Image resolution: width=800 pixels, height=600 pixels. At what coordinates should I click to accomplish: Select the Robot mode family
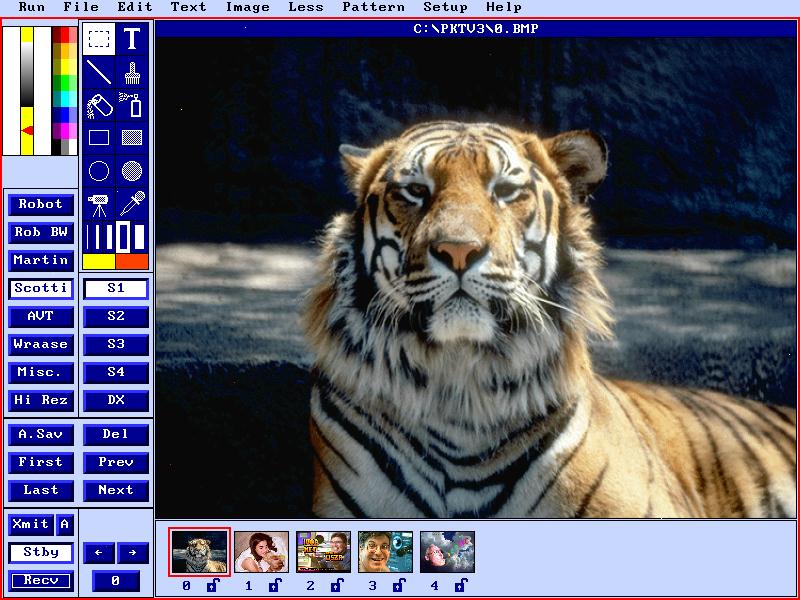[41, 205]
